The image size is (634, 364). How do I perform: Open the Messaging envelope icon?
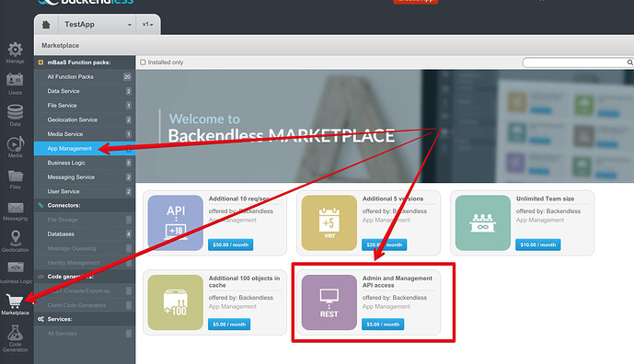click(16, 208)
